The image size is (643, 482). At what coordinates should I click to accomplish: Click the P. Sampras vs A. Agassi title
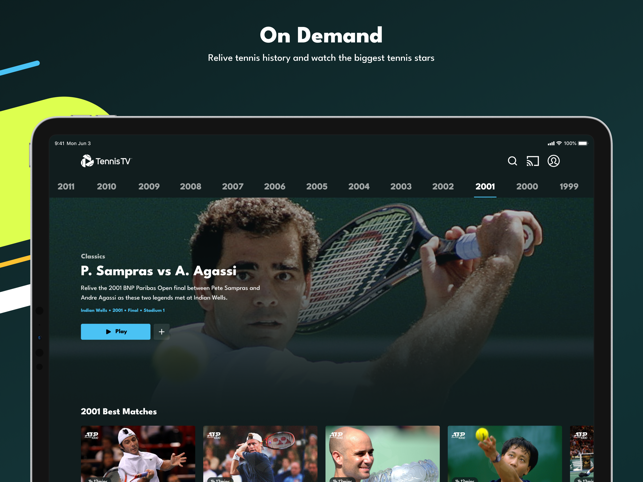coord(158,271)
